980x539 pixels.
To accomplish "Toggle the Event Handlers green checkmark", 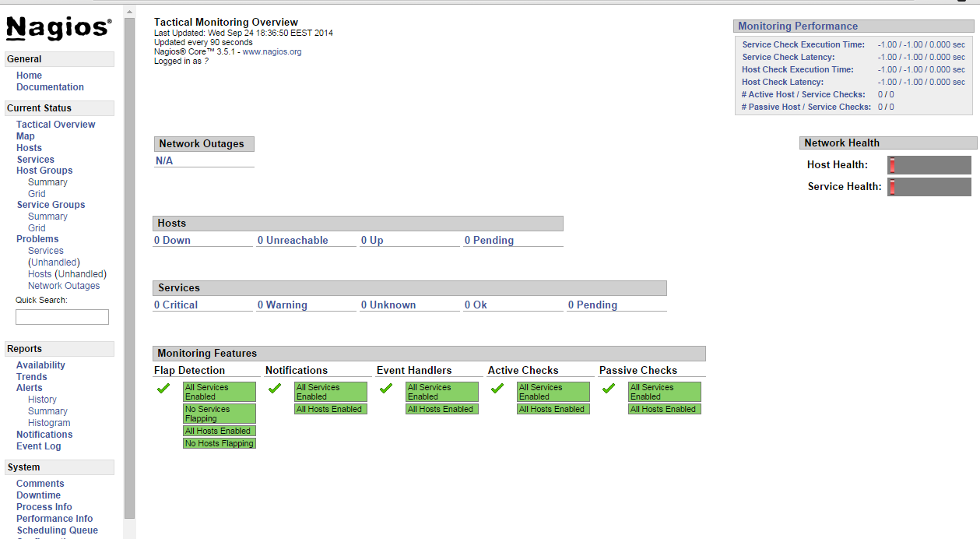I will (x=385, y=388).
